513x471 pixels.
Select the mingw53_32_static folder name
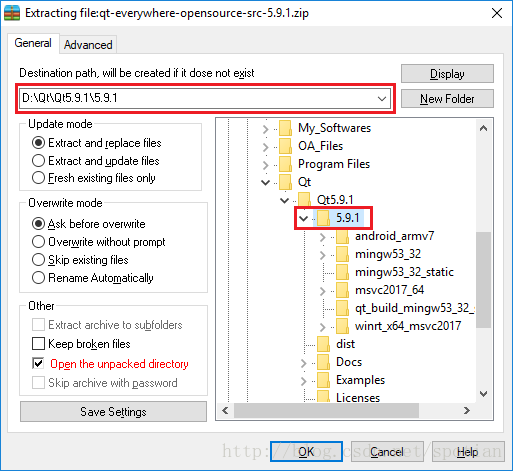pyautogui.click(x=404, y=272)
